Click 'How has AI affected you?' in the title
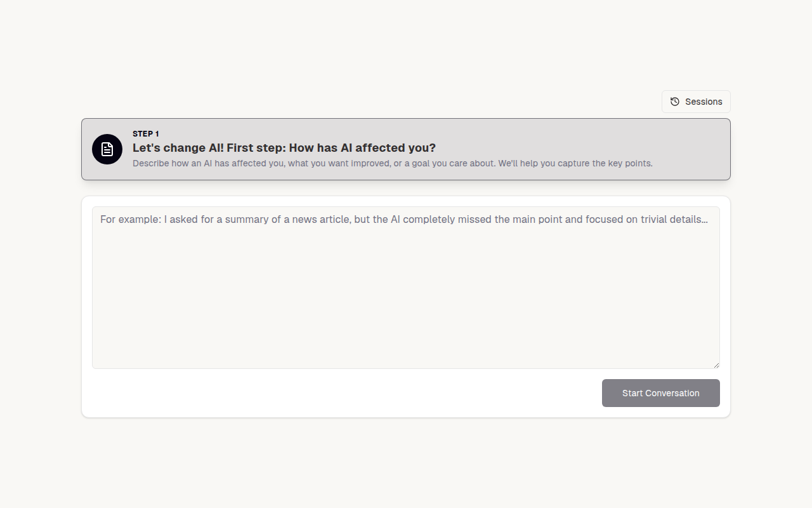Screen dimensions: 812x508 [362, 148]
